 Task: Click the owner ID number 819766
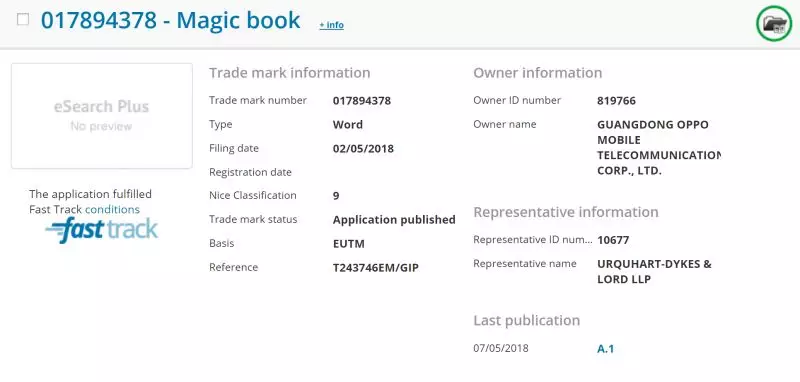click(616, 101)
